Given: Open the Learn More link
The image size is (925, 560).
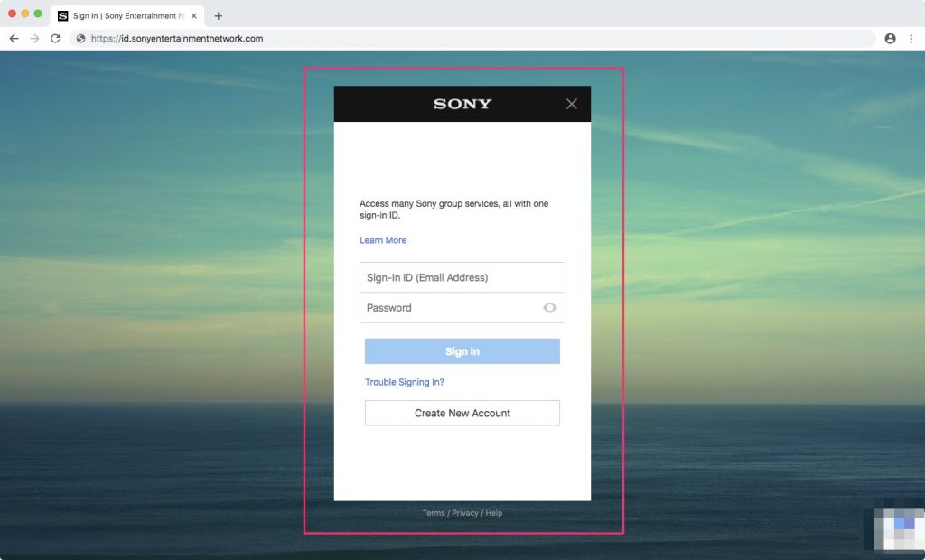Looking at the screenshot, I should coord(383,240).
